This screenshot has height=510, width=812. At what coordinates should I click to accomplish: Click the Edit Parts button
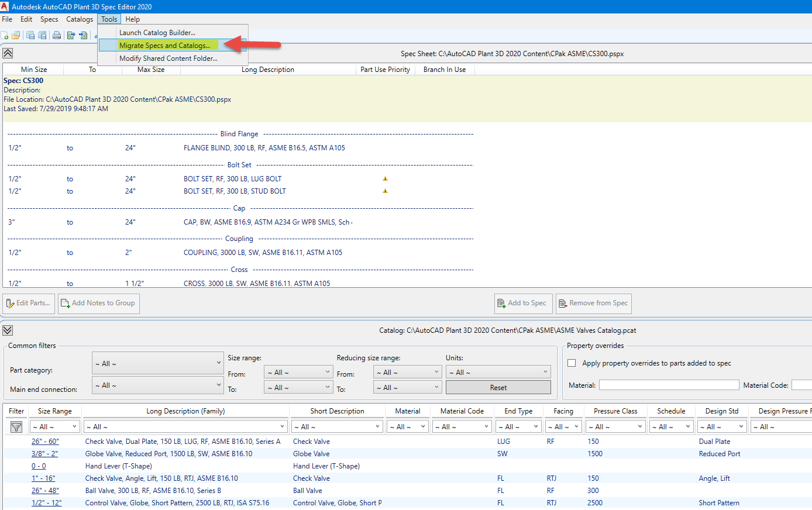click(x=29, y=303)
